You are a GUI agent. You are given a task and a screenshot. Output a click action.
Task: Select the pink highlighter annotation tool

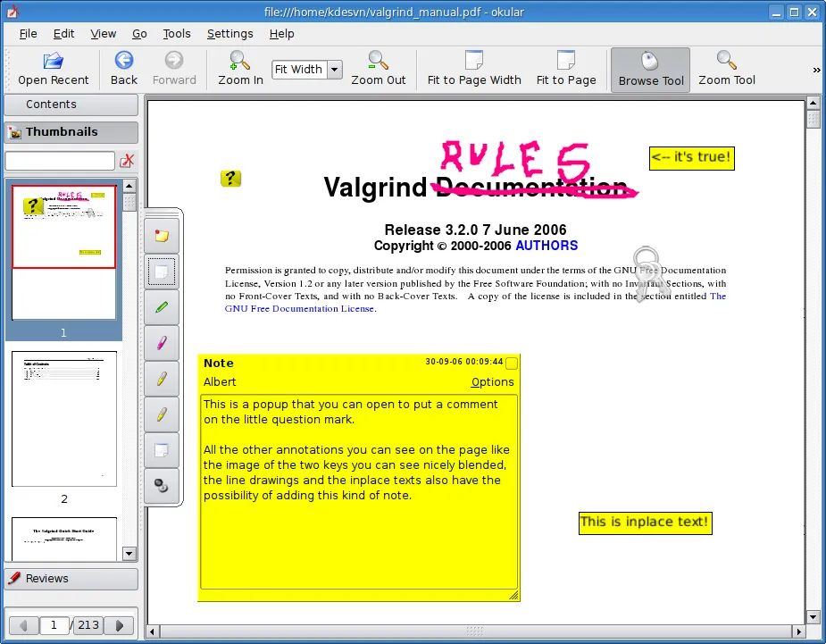click(x=162, y=343)
